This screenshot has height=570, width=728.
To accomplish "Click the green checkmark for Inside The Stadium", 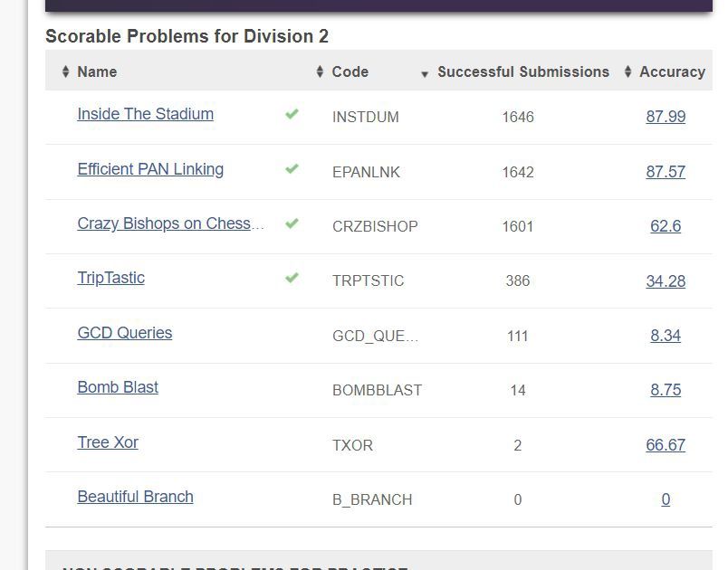I will pyautogui.click(x=292, y=114).
